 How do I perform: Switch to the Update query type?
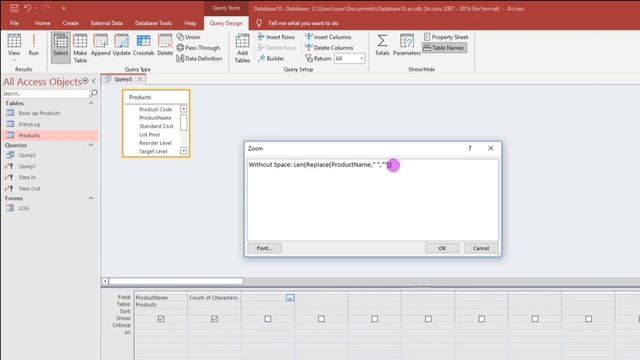click(122, 45)
